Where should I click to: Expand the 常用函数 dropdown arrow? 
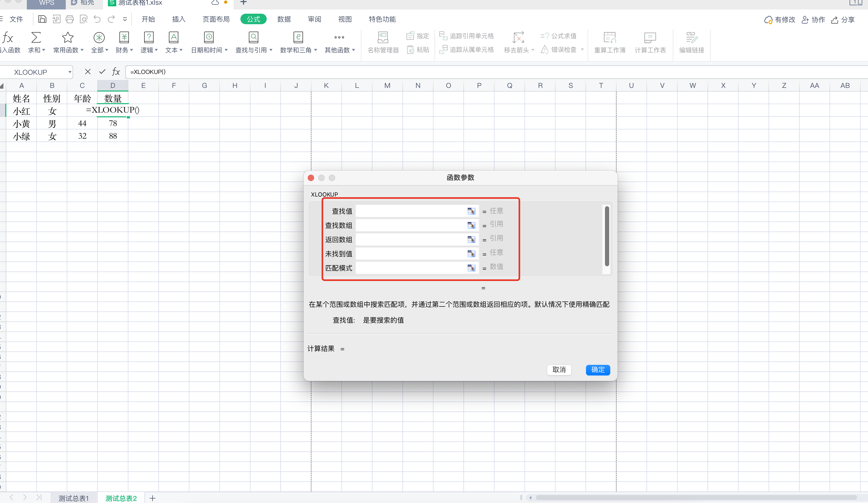coord(82,50)
